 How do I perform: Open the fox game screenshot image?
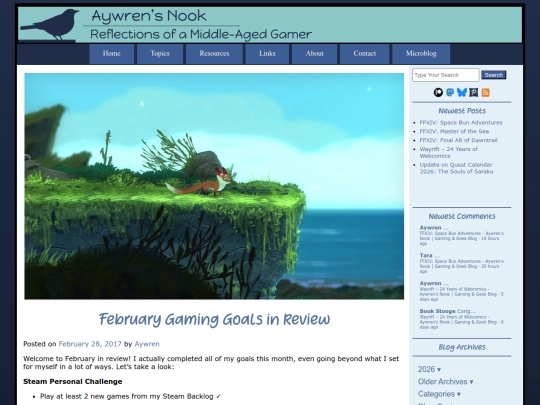pyautogui.click(x=214, y=186)
